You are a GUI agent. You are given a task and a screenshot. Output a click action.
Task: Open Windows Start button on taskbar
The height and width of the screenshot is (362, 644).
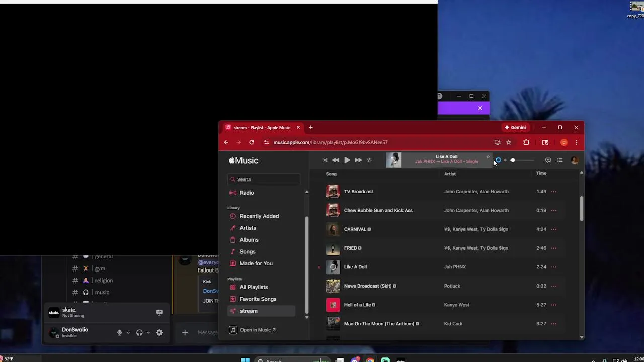pos(245,360)
